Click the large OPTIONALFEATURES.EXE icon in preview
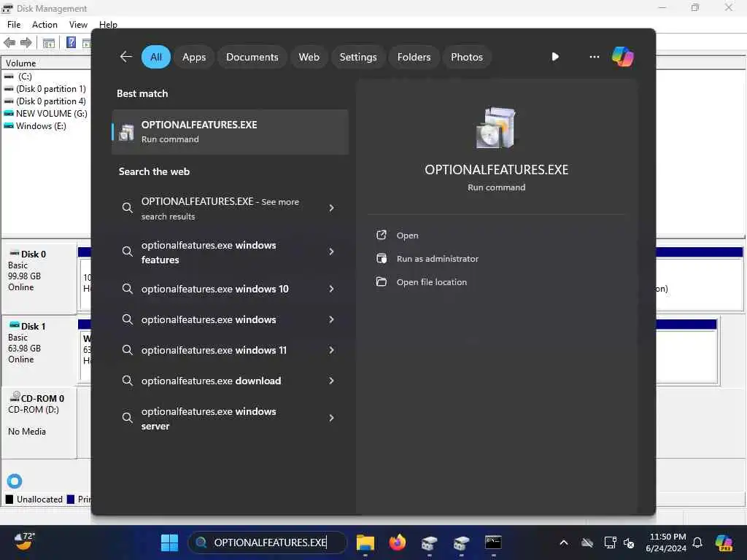Image resolution: width=747 pixels, height=560 pixels. (496, 128)
